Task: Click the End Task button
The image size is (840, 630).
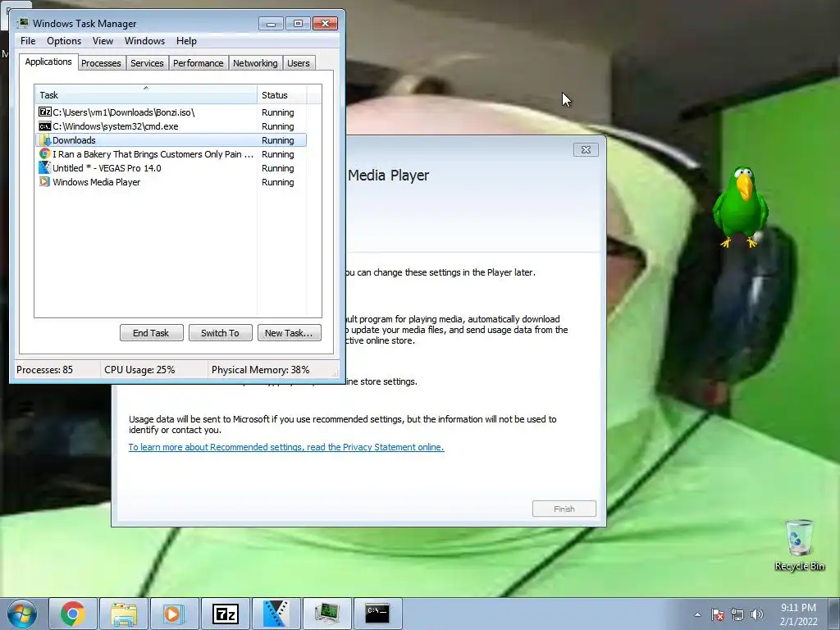Action: click(151, 333)
